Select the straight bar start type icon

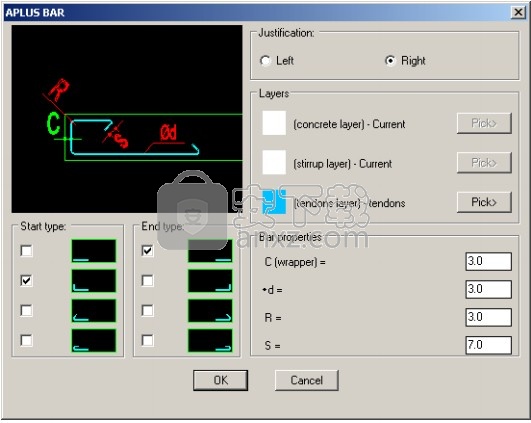point(94,251)
